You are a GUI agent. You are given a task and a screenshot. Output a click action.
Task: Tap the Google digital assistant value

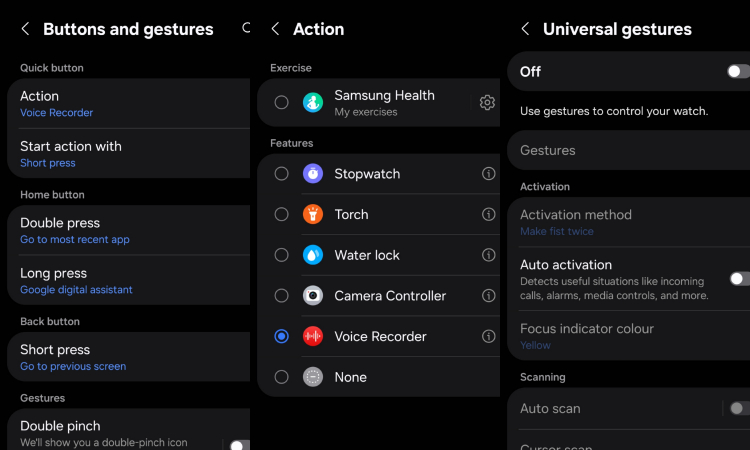[76, 290]
